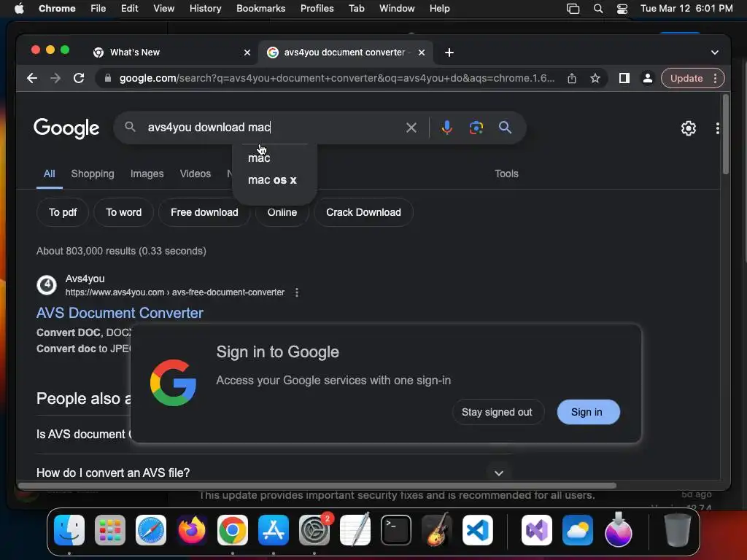Click Stay signed out
Screen dimensions: 747x560
pyautogui.click(x=497, y=413)
